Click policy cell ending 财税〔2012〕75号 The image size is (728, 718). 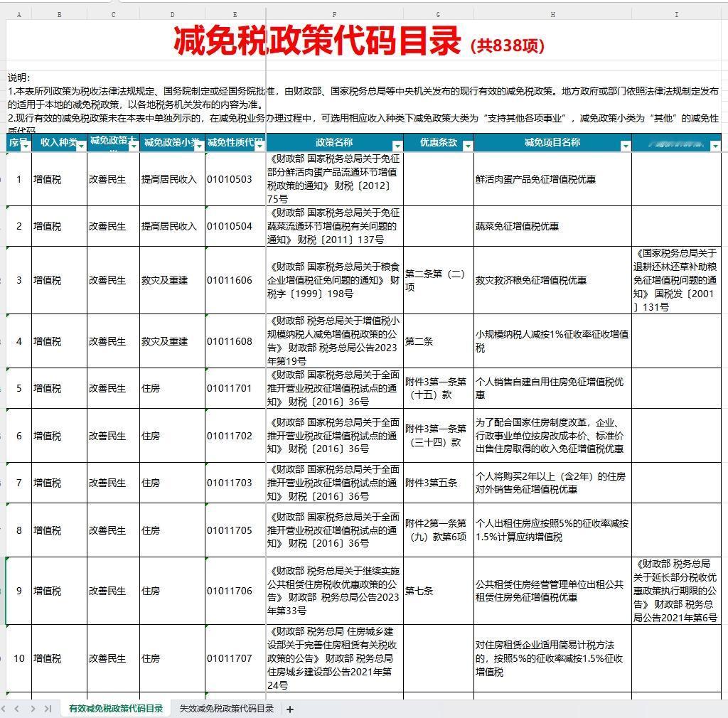coord(334,179)
